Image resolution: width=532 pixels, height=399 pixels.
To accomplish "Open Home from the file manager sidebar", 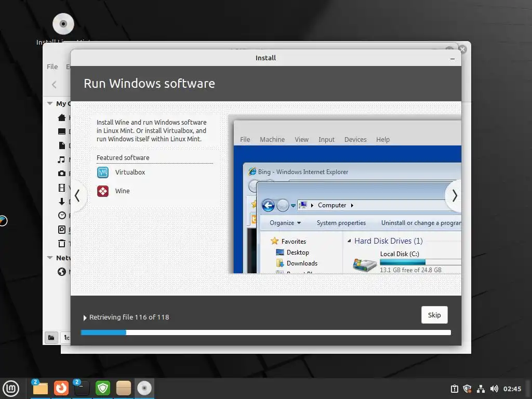I will pyautogui.click(x=62, y=118).
